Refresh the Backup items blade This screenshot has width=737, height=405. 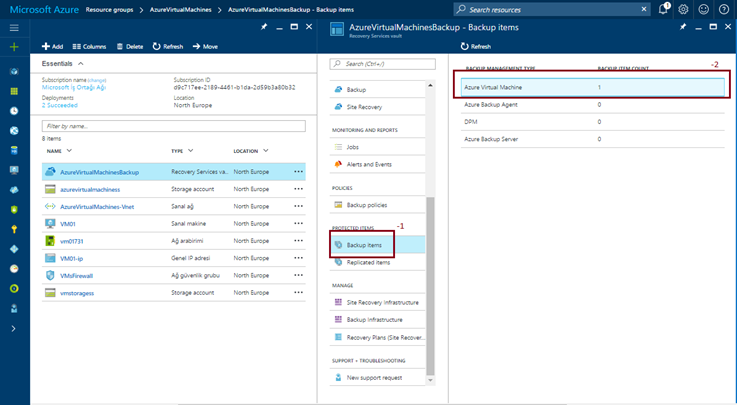point(476,47)
